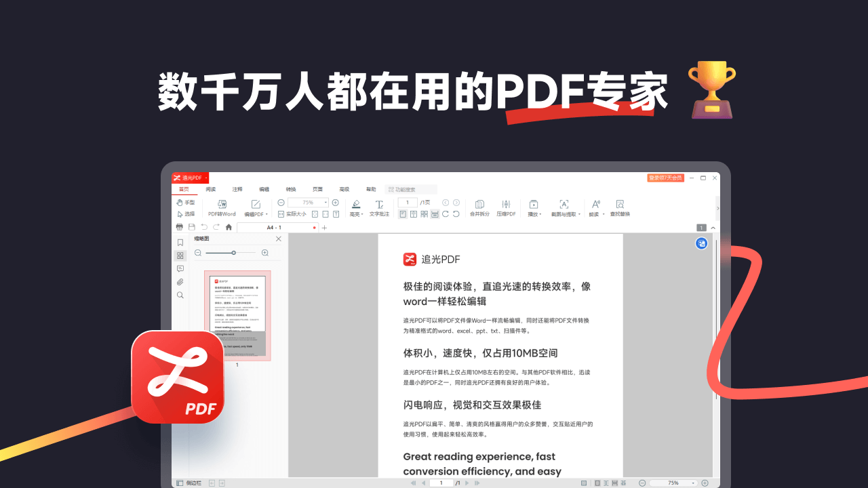Open the 追光PDF application menu dropdown
The image size is (868, 488).
[x=206, y=178]
